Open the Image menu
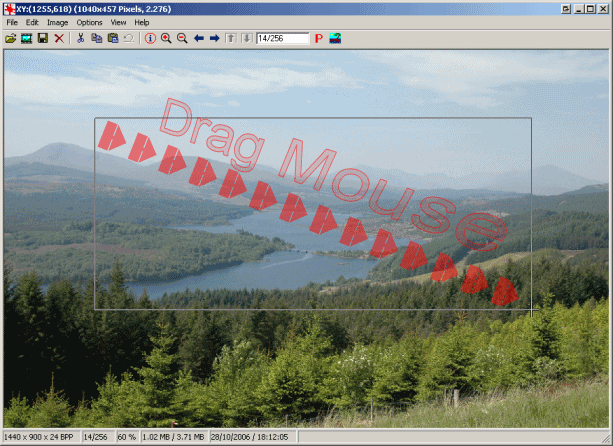 pyautogui.click(x=57, y=23)
